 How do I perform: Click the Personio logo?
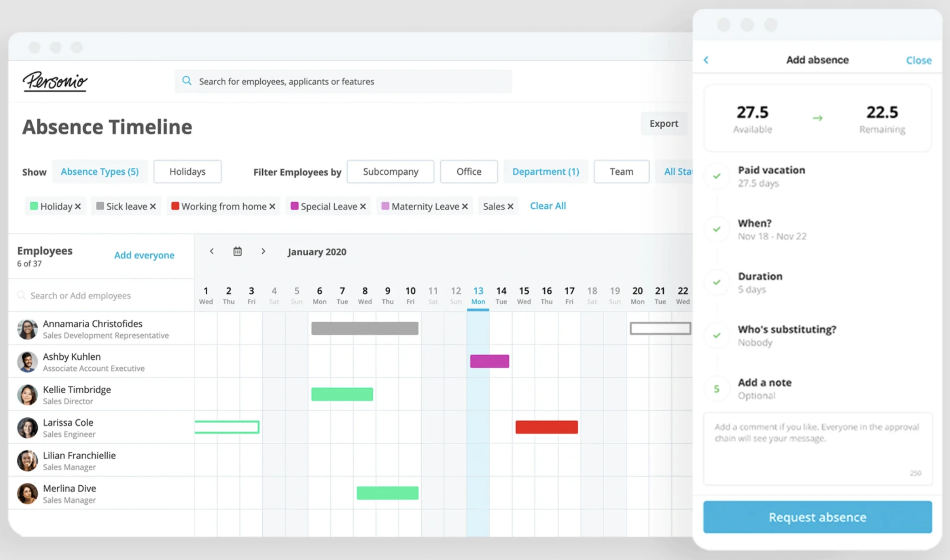click(x=55, y=81)
